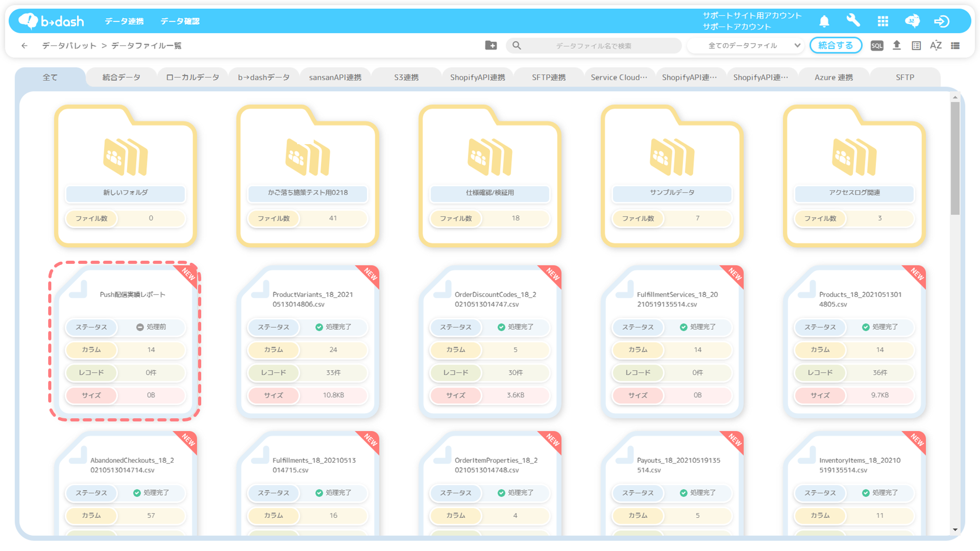The image size is (980, 551).
Task: Select the Payouts_18 csv file card
Action: coord(672,483)
